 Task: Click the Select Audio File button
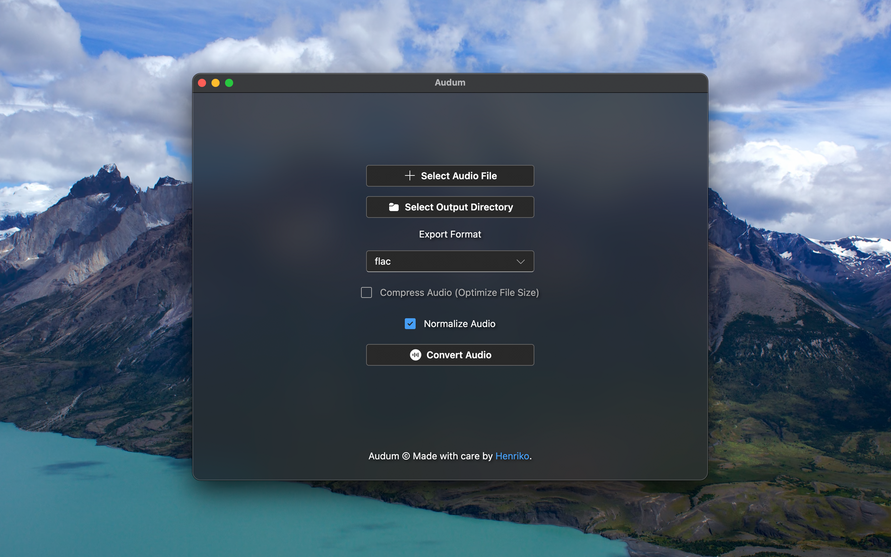(x=450, y=176)
